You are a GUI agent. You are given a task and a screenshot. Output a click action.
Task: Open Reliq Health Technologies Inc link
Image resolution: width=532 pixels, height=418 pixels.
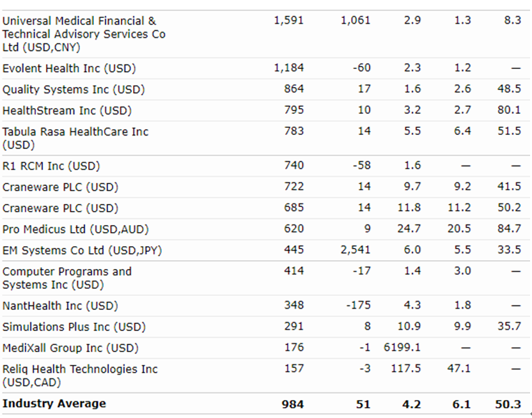(79, 369)
